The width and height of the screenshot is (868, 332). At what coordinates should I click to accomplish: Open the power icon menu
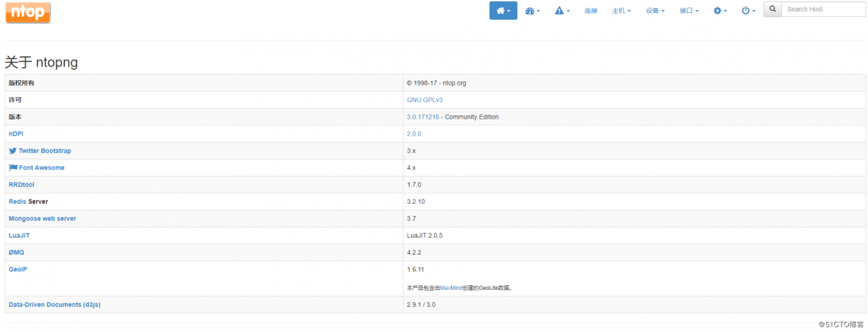click(x=748, y=11)
